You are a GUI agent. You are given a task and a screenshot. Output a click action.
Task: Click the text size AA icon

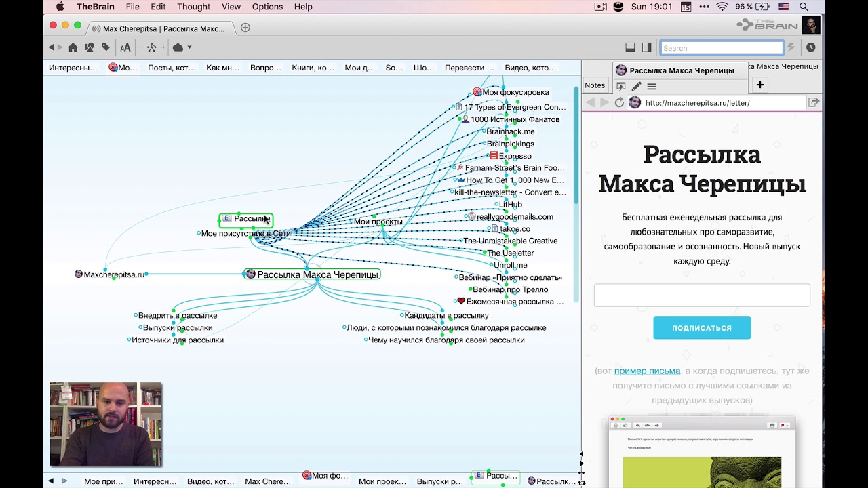125,47
